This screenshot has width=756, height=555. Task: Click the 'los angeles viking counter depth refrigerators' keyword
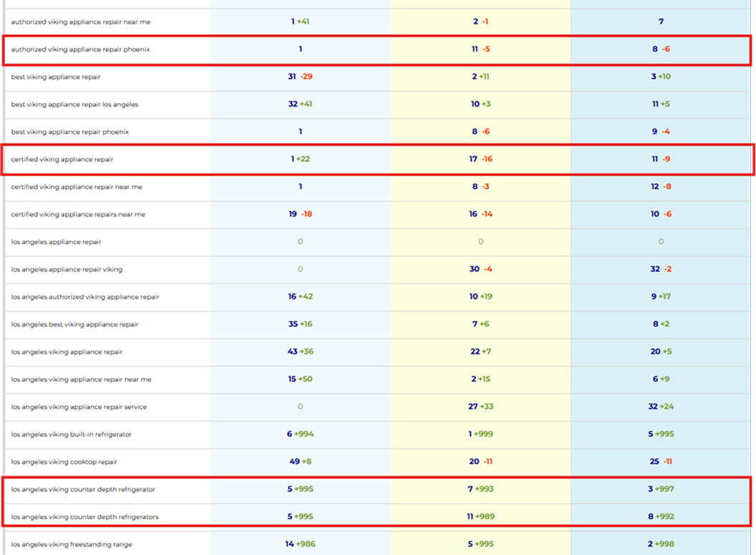[x=84, y=516]
